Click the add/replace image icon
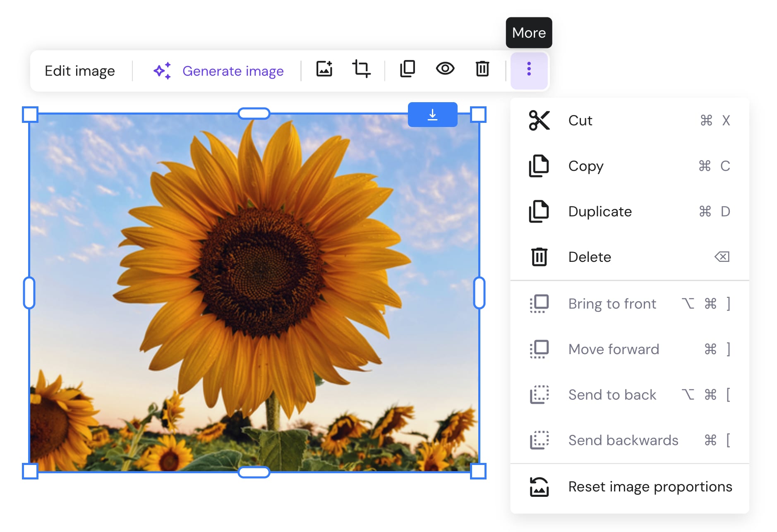The height and width of the screenshot is (532, 777). [324, 70]
